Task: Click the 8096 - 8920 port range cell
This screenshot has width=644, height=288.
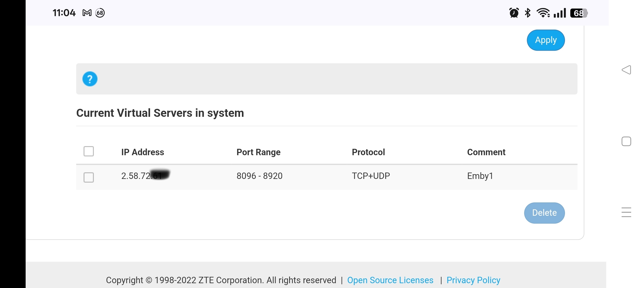Action: click(259, 176)
